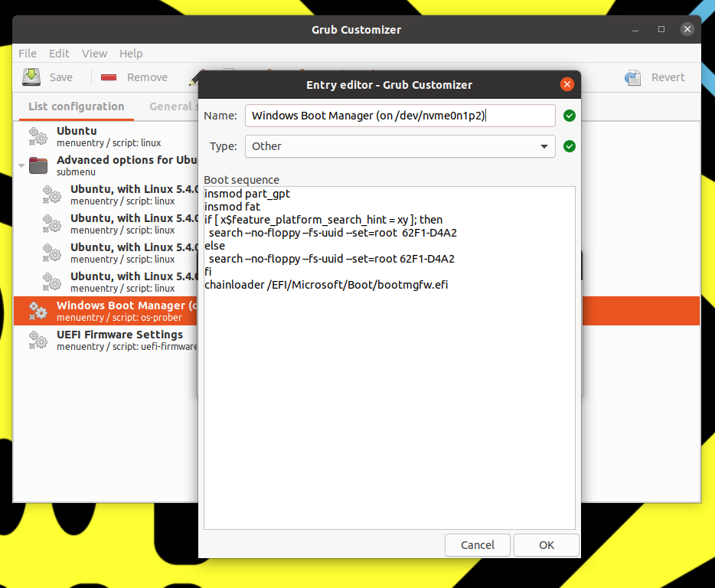Click the 'Name:' label

click(220, 116)
